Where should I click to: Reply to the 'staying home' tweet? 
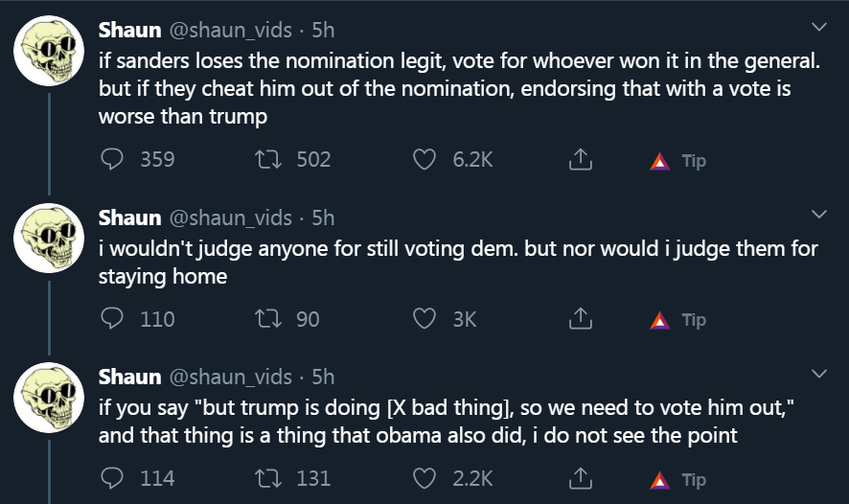coord(112,318)
